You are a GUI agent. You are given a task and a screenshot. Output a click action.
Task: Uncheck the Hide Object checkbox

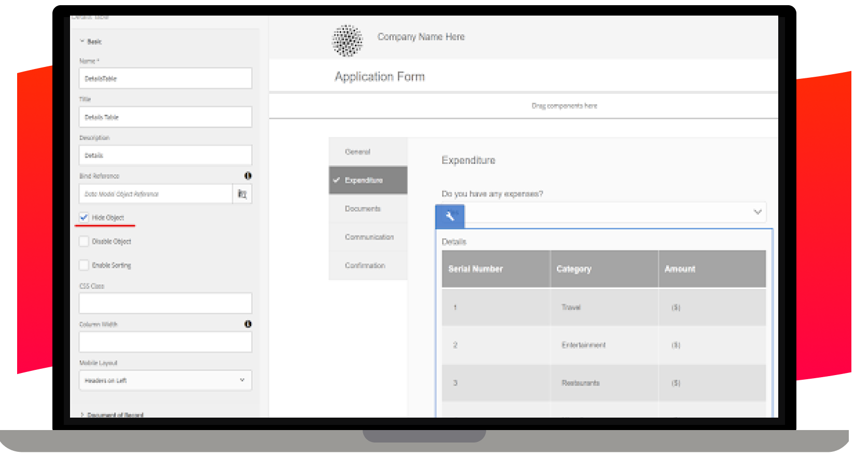coord(84,217)
